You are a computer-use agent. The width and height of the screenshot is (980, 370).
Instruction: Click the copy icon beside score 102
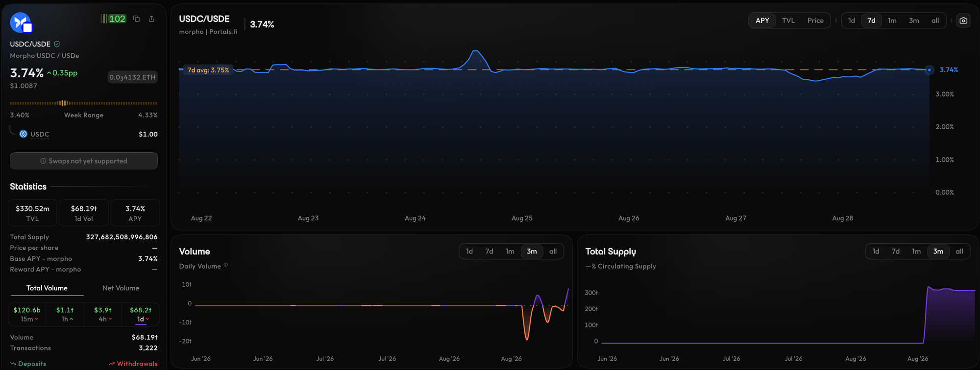[137, 19]
